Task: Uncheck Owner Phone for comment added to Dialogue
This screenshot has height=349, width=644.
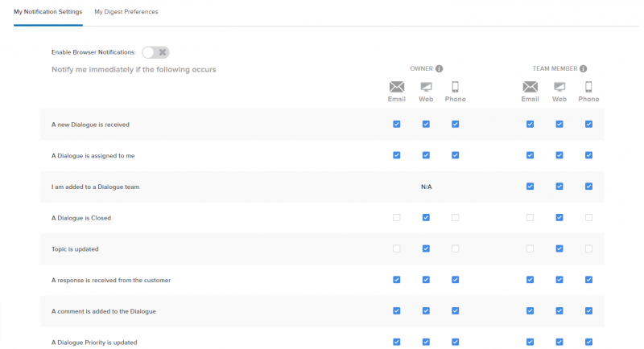Action: [x=455, y=310]
